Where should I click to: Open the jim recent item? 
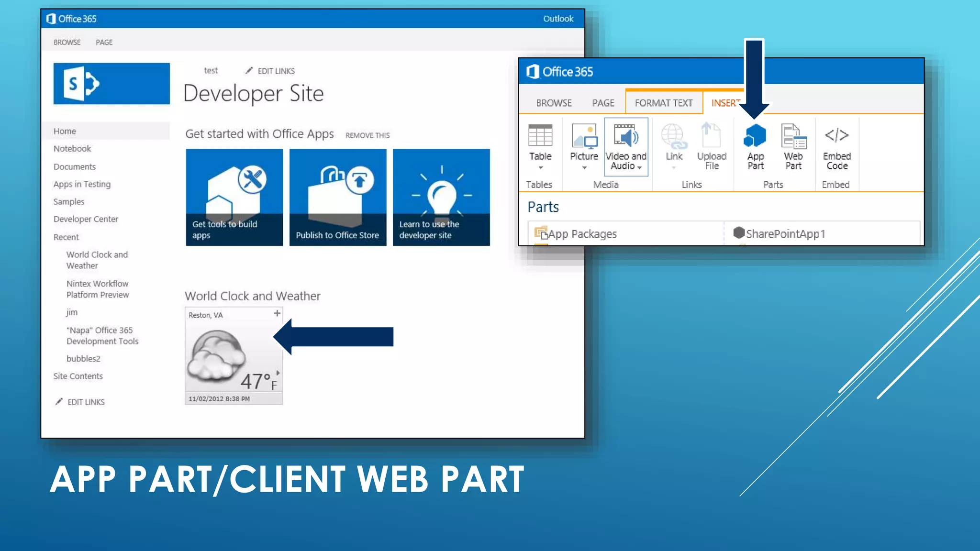point(72,312)
